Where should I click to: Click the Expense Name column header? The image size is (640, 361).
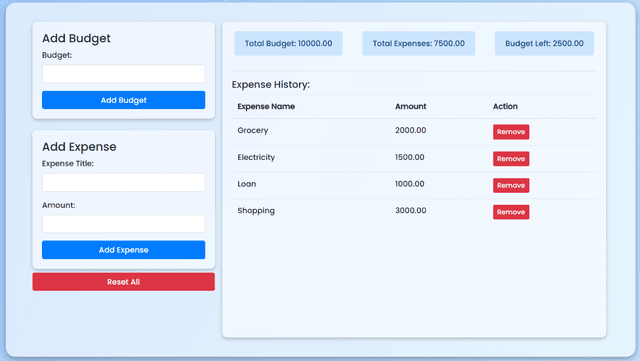(x=266, y=107)
